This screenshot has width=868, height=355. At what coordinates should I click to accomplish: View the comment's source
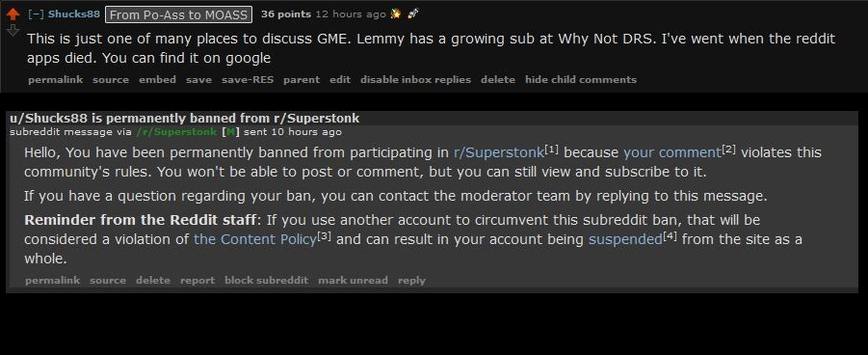coord(111,80)
